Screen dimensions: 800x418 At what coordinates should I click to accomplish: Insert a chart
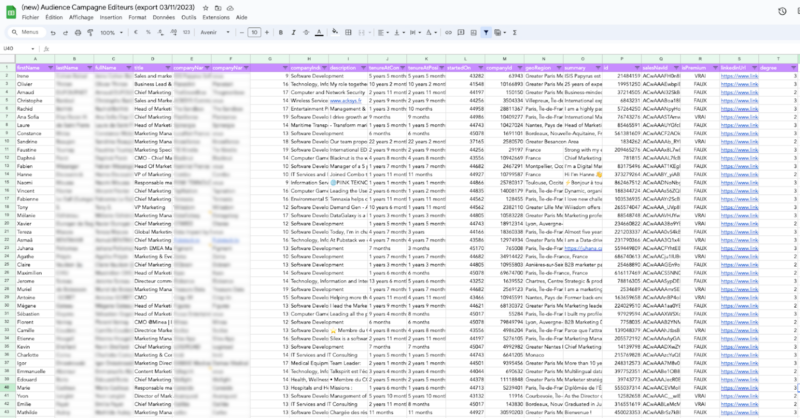(x=473, y=33)
